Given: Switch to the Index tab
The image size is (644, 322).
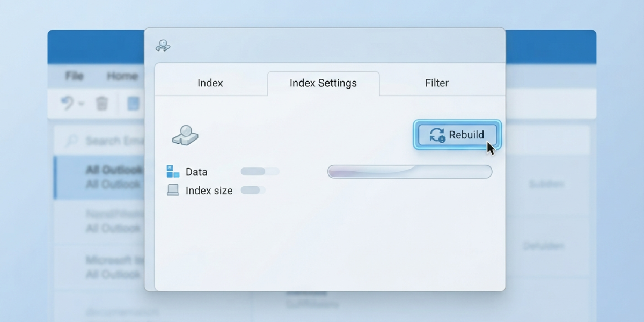Looking at the screenshot, I should [210, 83].
